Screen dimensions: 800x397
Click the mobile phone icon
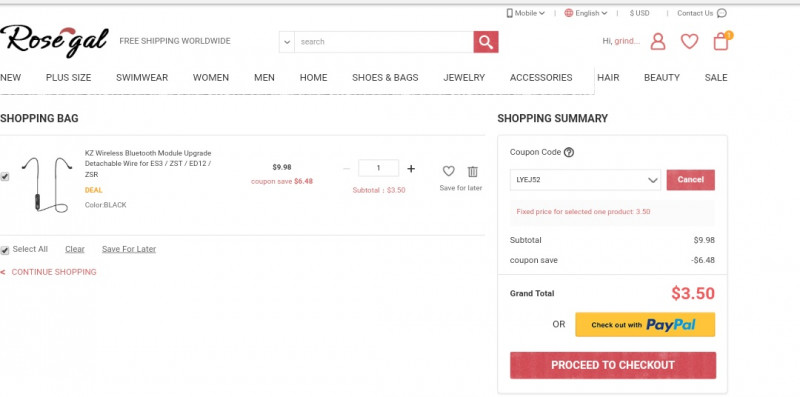click(509, 13)
